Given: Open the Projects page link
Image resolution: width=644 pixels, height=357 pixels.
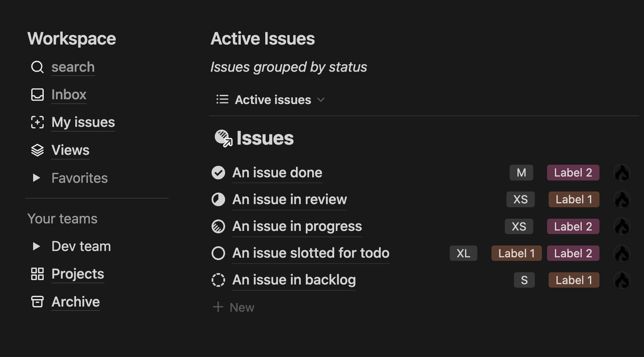Looking at the screenshot, I should [x=78, y=274].
